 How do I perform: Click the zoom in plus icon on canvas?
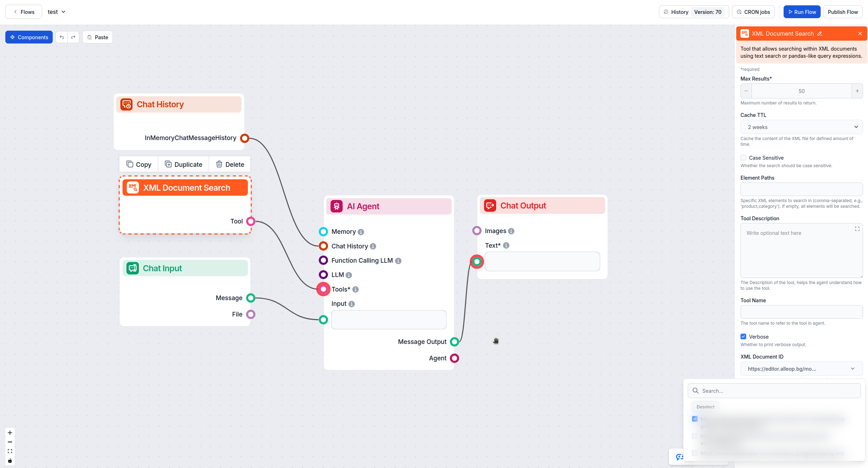pyautogui.click(x=10, y=433)
